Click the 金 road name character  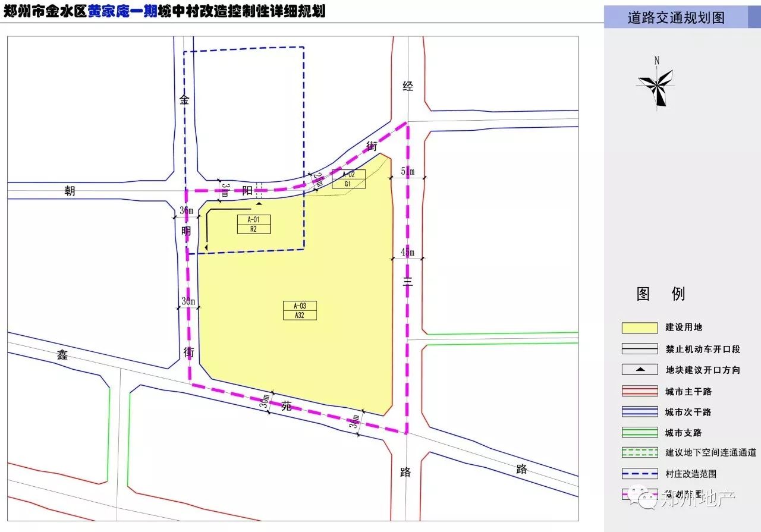(184, 100)
